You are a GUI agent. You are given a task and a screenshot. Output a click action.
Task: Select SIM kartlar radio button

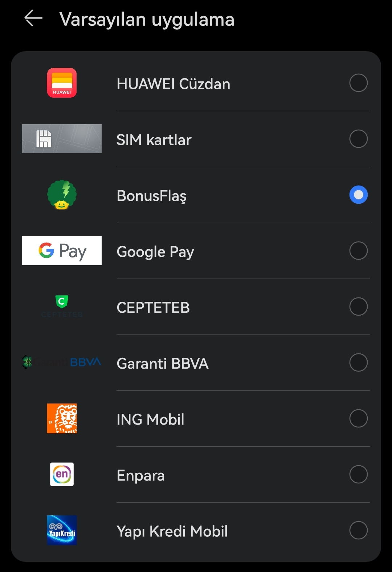tap(359, 139)
